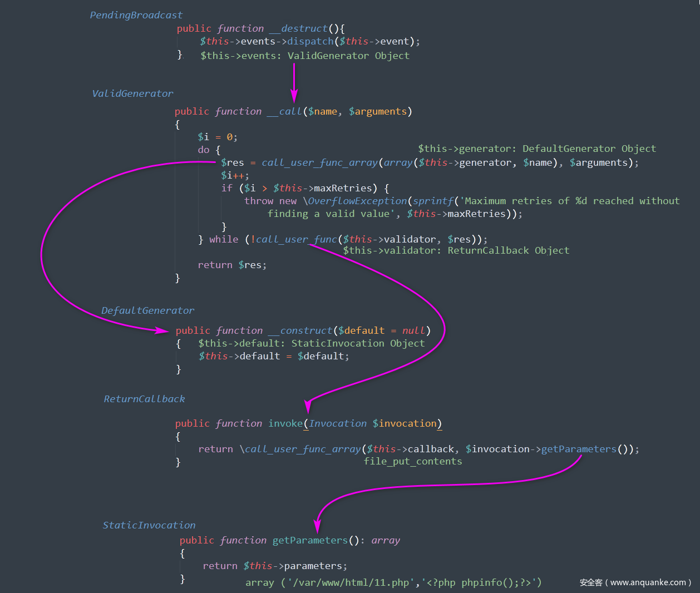Viewport: 700px width, 593px height.
Task: Select the ReturnCallback Object annotation
Action: tap(508, 250)
